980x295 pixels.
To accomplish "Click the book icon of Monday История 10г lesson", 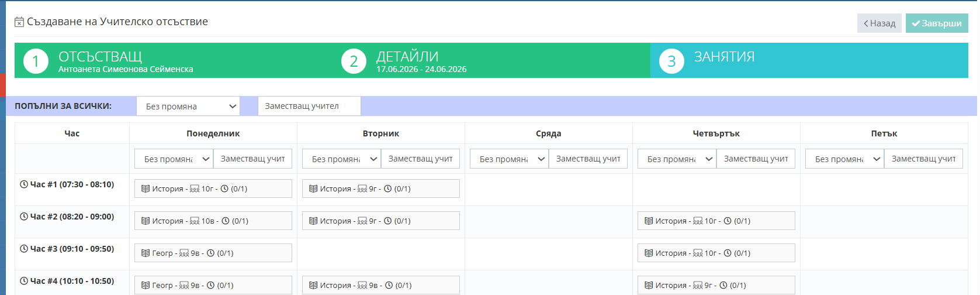I will click(x=146, y=188).
